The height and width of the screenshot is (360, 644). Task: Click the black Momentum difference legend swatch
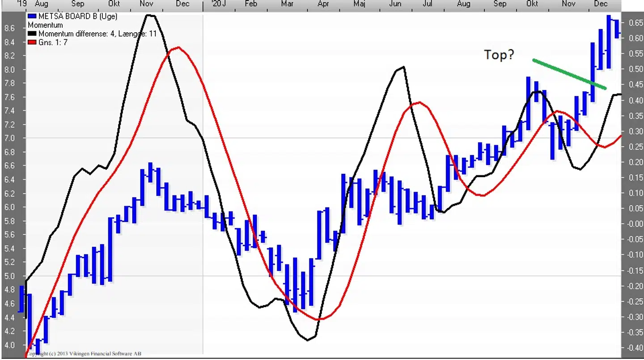32,34
